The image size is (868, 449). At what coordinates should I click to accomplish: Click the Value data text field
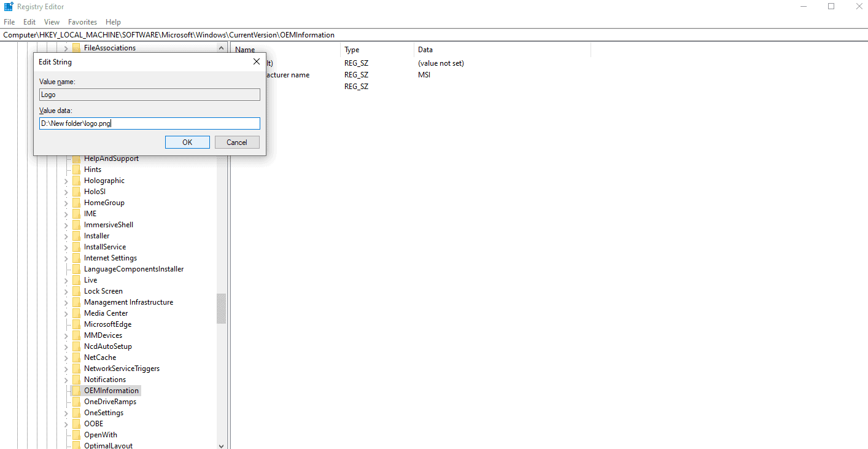(x=149, y=123)
